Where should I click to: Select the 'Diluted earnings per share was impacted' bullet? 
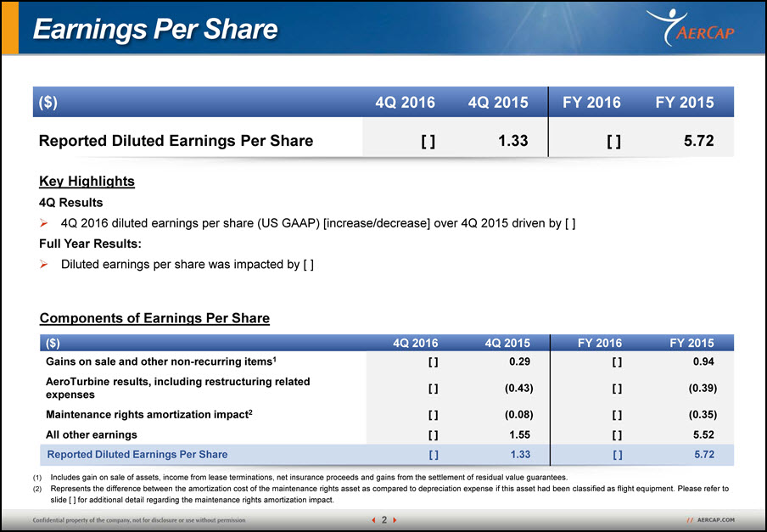click(188, 265)
